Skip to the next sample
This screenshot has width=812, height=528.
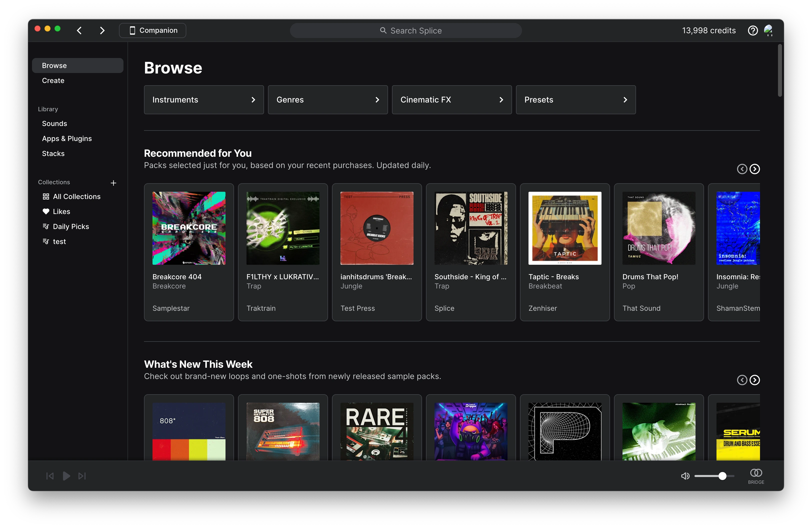pyautogui.click(x=82, y=476)
